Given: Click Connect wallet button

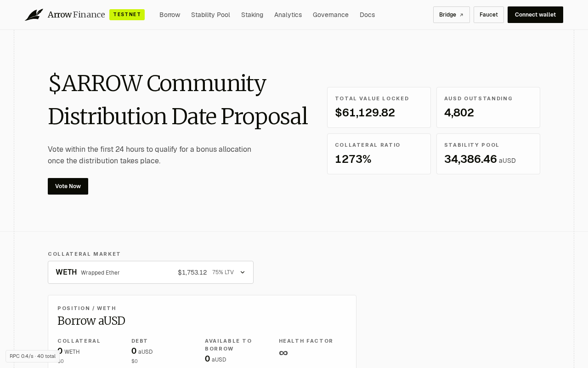Looking at the screenshot, I should (x=535, y=15).
